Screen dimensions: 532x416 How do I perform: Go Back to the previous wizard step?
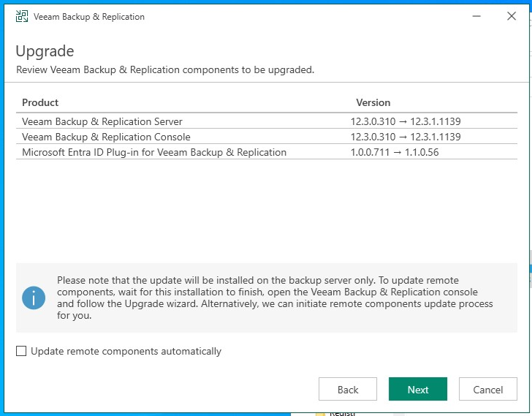pyautogui.click(x=348, y=389)
